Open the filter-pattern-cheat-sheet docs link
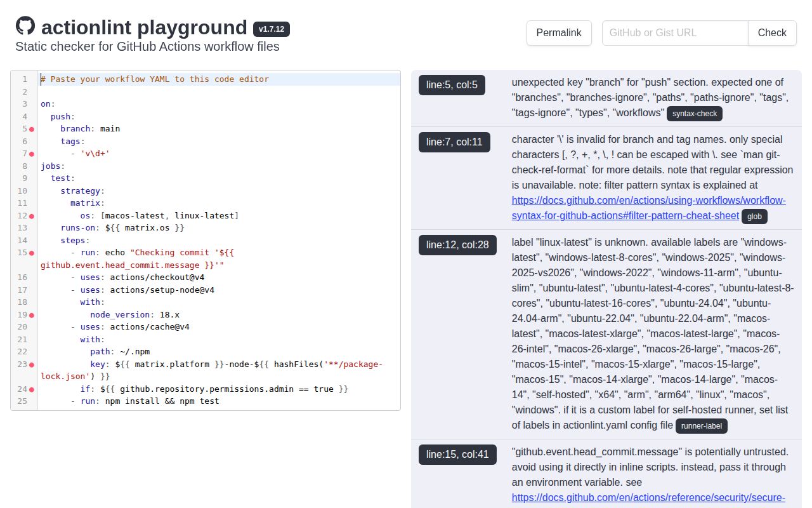The width and height of the screenshot is (812, 508). click(649, 208)
